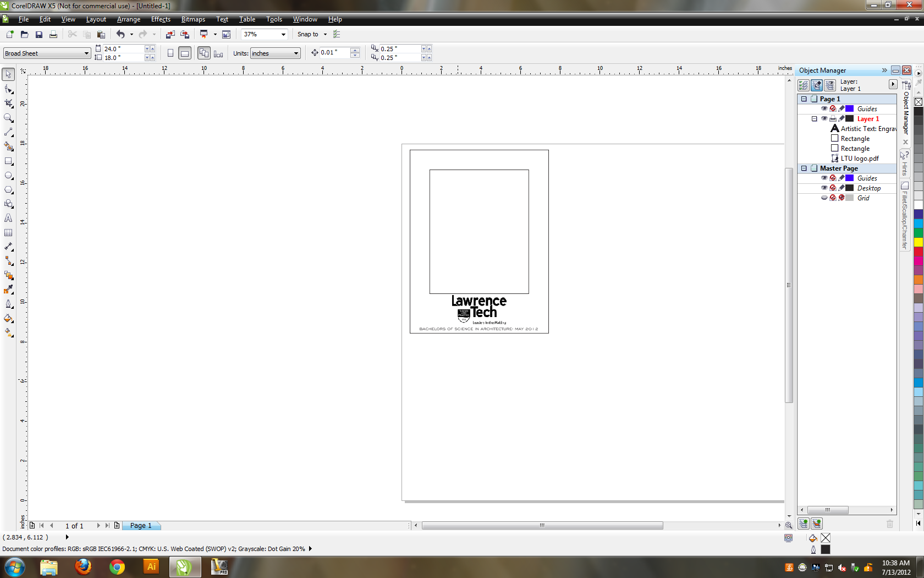Toggle visibility eye of Layer 1

pyautogui.click(x=824, y=118)
